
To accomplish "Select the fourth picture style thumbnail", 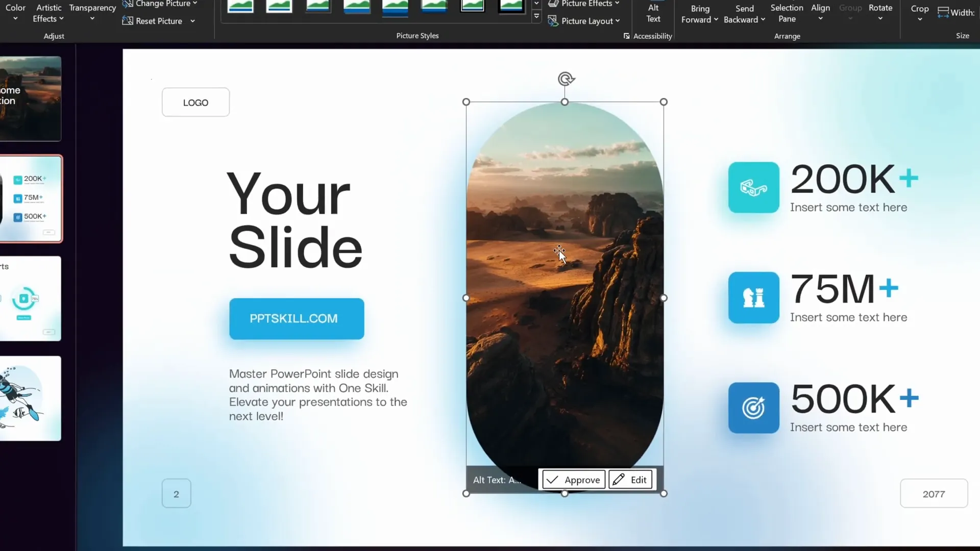I will click(x=357, y=6).
